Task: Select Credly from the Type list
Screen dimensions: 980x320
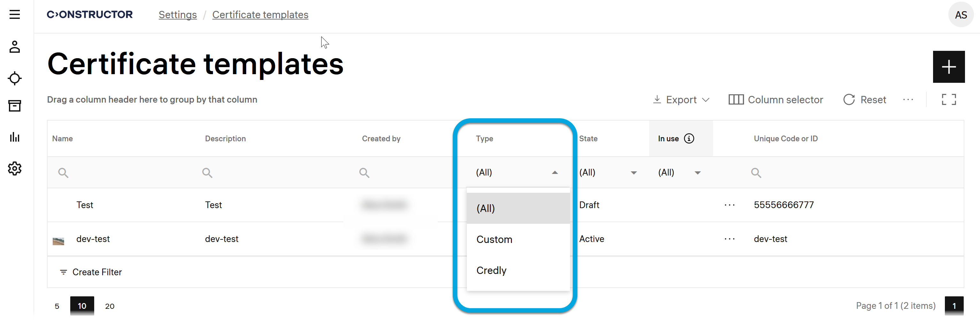Action: point(491,270)
